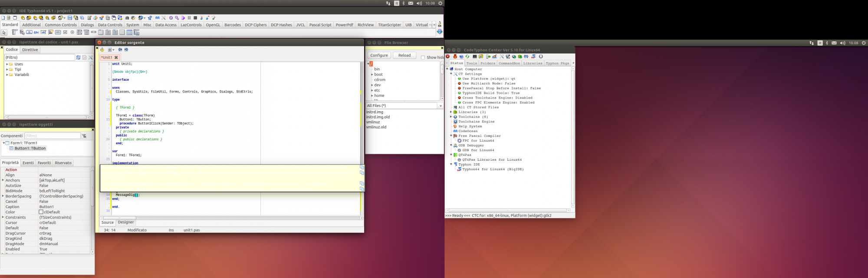Select the TLabel 'Abc' palette component
The width and height of the screenshot is (868, 278).
pos(36,32)
